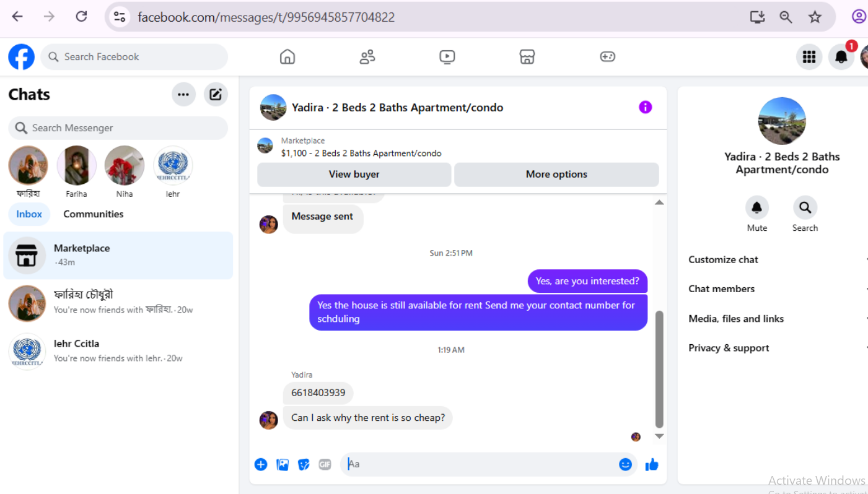Open more actions plus icon
This screenshot has width=868, height=494.
click(261, 464)
